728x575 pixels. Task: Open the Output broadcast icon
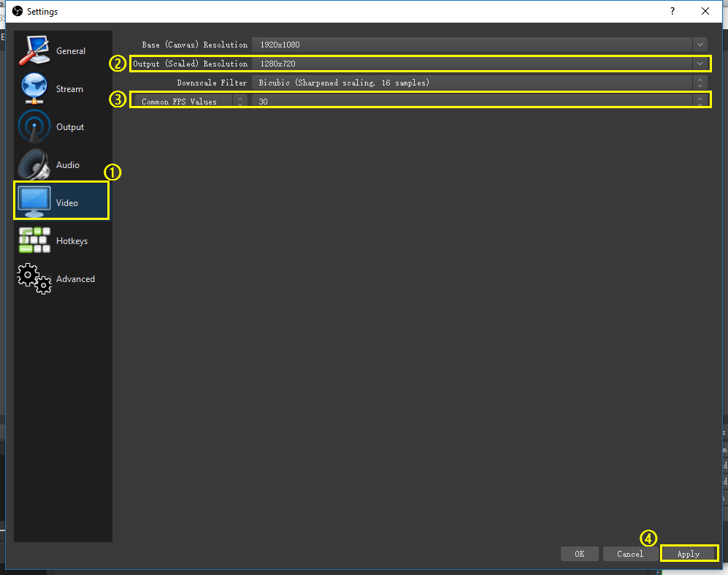pos(34,126)
